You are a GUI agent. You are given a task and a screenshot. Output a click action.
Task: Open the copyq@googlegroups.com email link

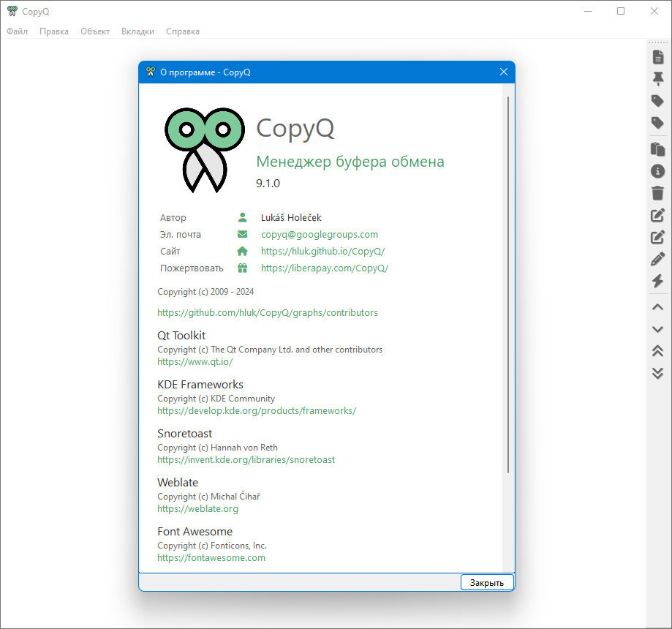pyautogui.click(x=320, y=235)
